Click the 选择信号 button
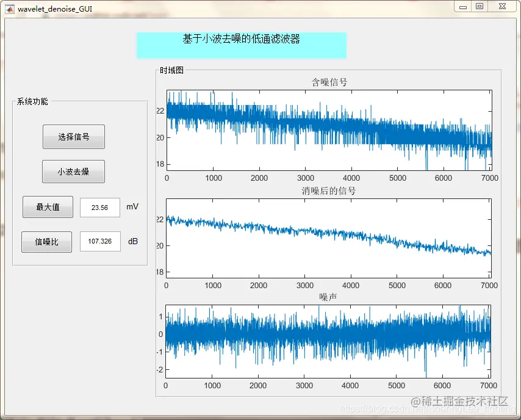The width and height of the screenshot is (521, 420). (73, 137)
